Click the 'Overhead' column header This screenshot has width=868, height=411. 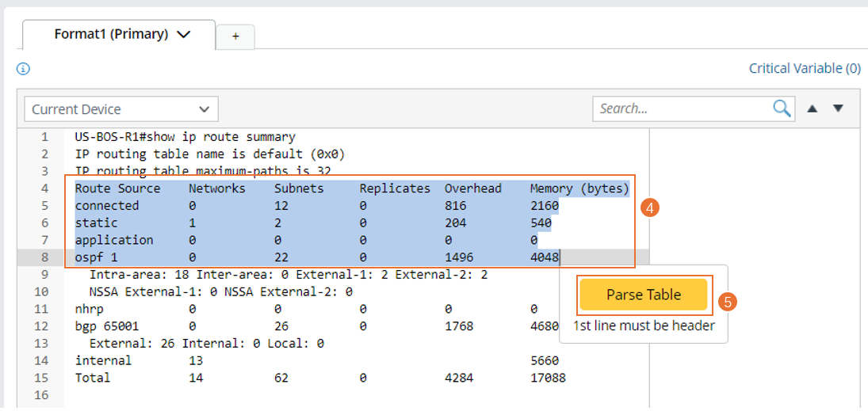pos(472,188)
